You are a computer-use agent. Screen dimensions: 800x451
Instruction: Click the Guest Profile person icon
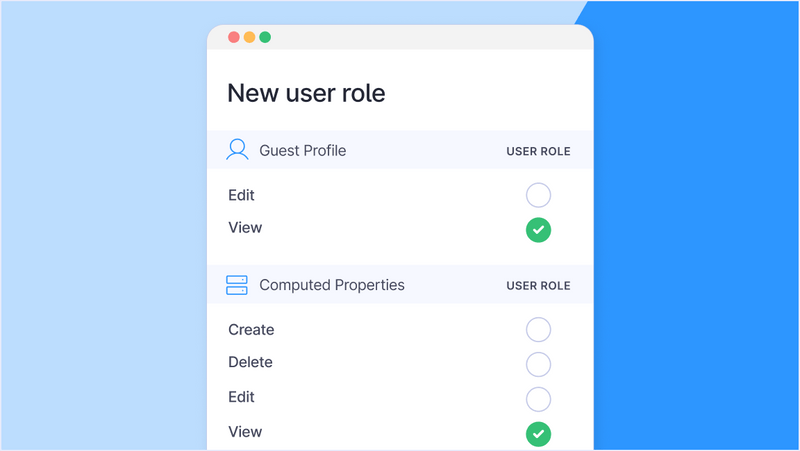(237, 149)
